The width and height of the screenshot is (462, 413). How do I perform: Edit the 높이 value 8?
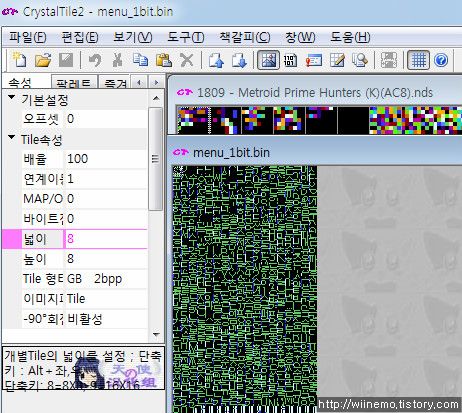click(x=106, y=259)
